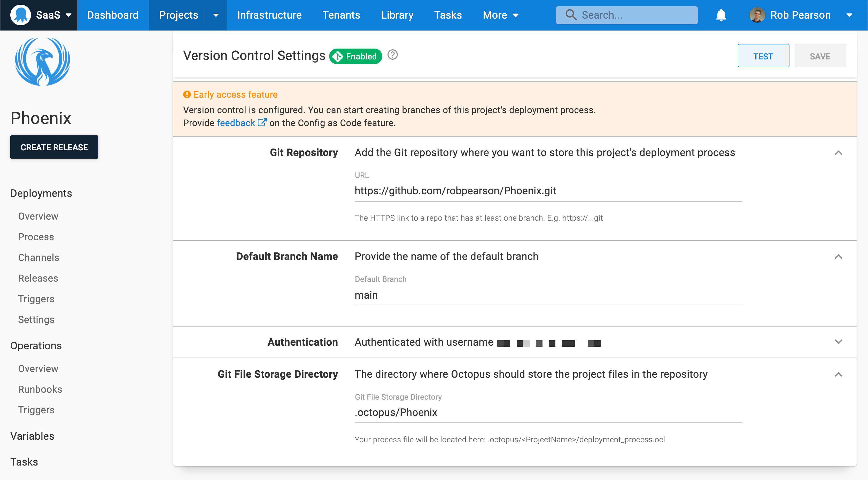The image size is (868, 480).
Task: Open the Releases page in the sidebar
Action: [x=38, y=278]
